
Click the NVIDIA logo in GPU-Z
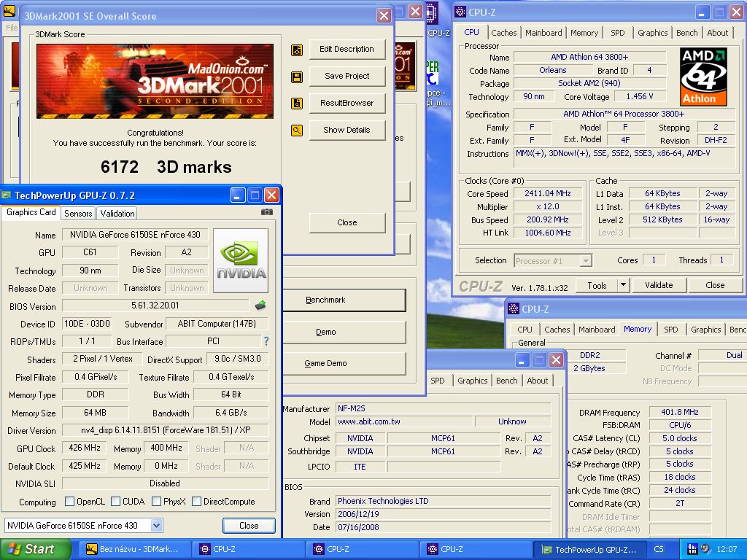coord(241,260)
